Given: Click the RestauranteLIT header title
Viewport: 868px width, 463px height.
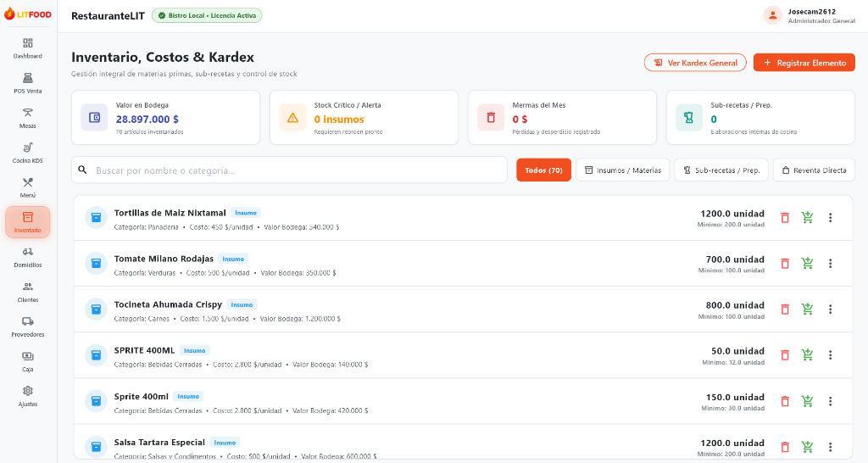Looking at the screenshot, I should point(108,15).
